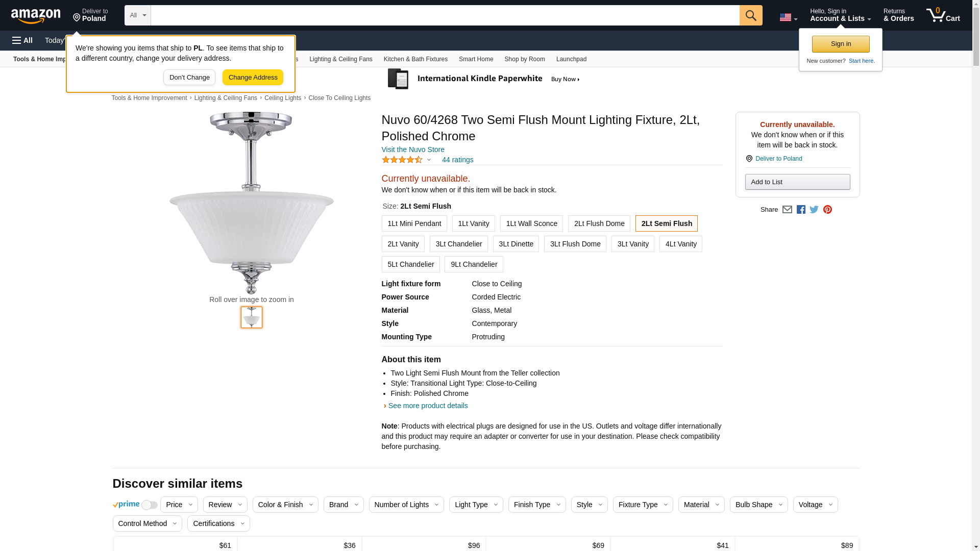The width and height of the screenshot is (980, 551).
Task: Expand the Price filter dropdown
Action: (179, 505)
